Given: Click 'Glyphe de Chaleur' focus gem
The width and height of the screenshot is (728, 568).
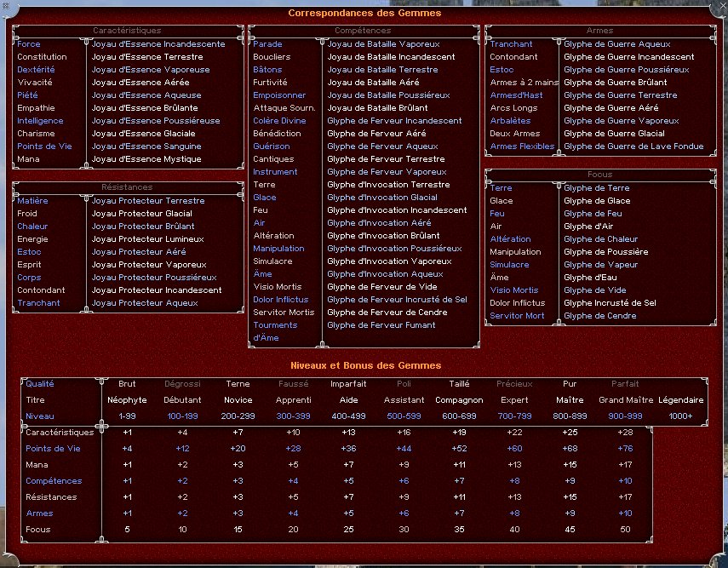Looking at the screenshot, I should pyautogui.click(x=601, y=239).
